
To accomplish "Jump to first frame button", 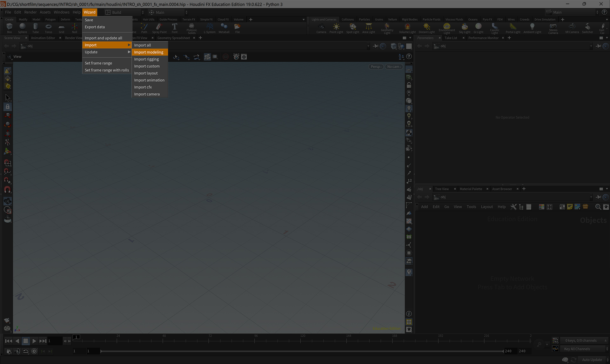I will [9, 341].
